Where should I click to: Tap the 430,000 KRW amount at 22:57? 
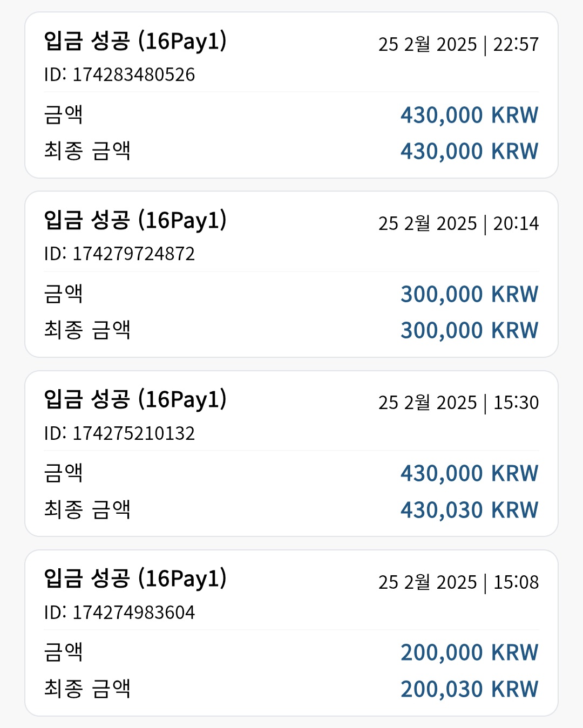pos(469,115)
